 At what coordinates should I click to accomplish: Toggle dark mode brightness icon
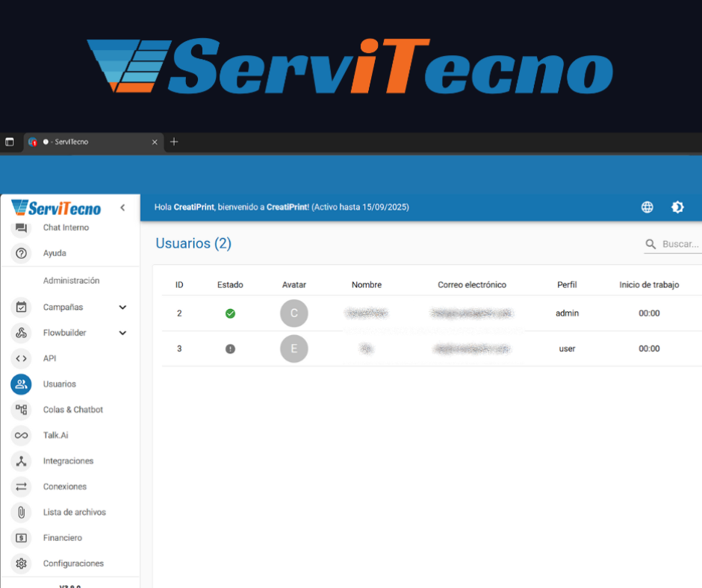point(677,207)
